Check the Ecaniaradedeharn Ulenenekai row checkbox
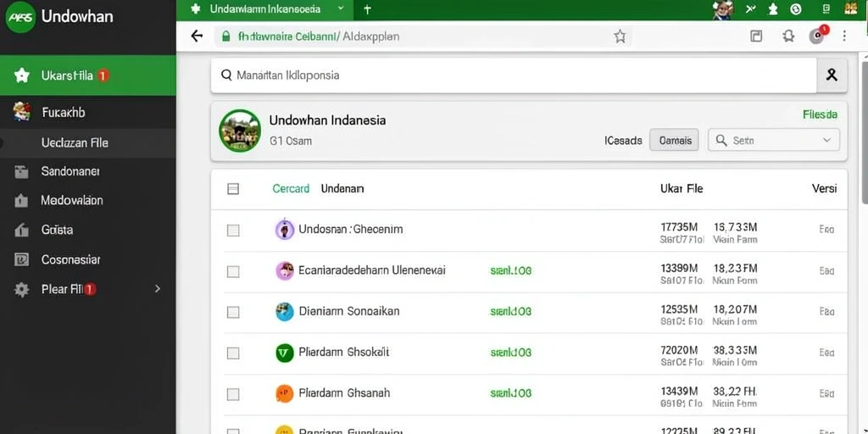Screen dimensions: 868x434 [x=233, y=271]
